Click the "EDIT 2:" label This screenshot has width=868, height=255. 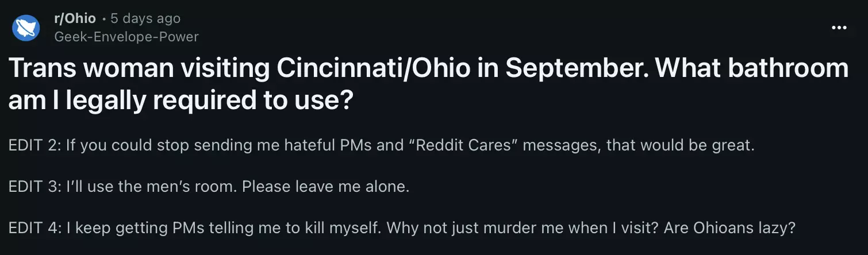coord(34,145)
